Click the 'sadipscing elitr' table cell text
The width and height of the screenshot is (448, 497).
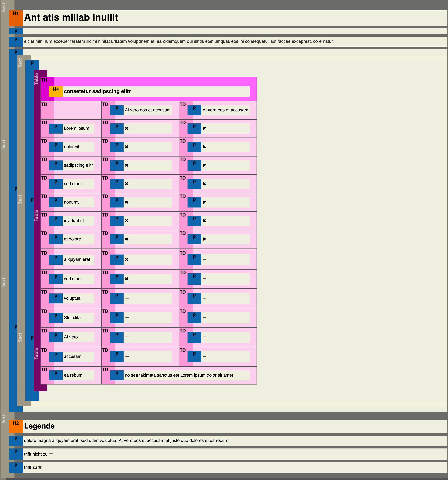click(78, 165)
